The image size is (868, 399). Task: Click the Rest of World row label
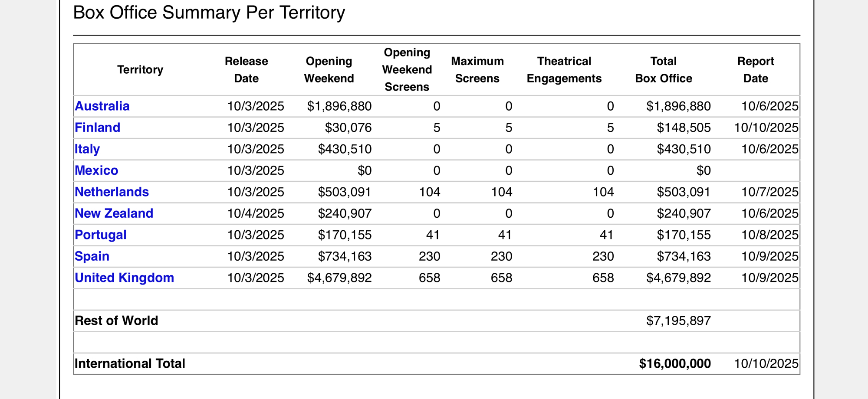coord(116,321)
